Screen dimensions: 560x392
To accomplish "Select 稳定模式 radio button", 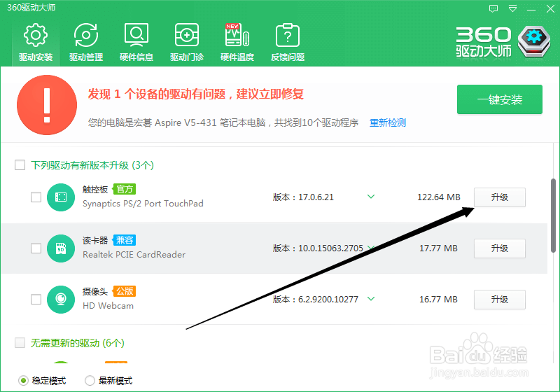I will (x=23, y=381).
